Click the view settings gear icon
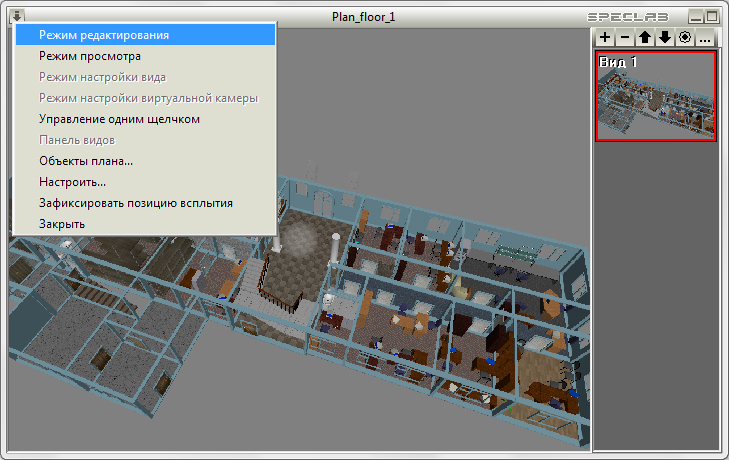The width and height of the screenshot is (729, 460). pos(685,38)
